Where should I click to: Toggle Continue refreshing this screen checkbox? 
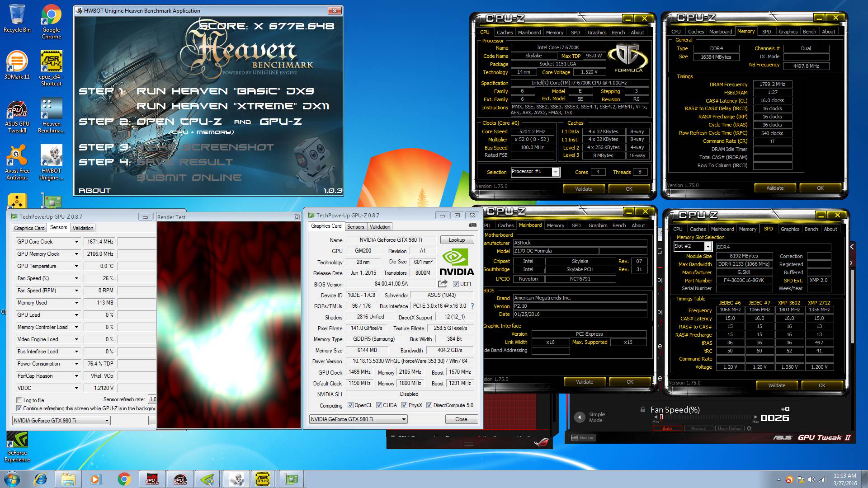(x=19, y=408)
